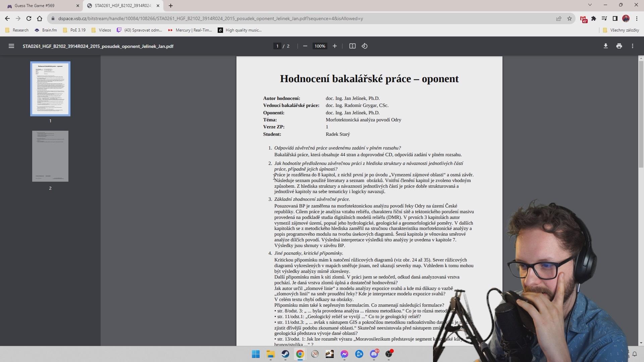Click the PDF vertical scrollbar thumb
Viewport: 644px width, 362px height.
click(x=641, y=114)
